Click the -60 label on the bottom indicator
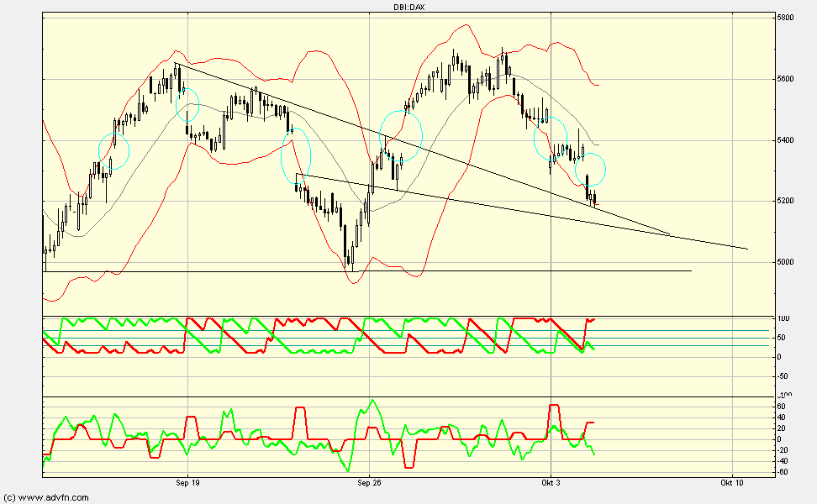Screen dimensions: 817x504 (x=782, y=472)
